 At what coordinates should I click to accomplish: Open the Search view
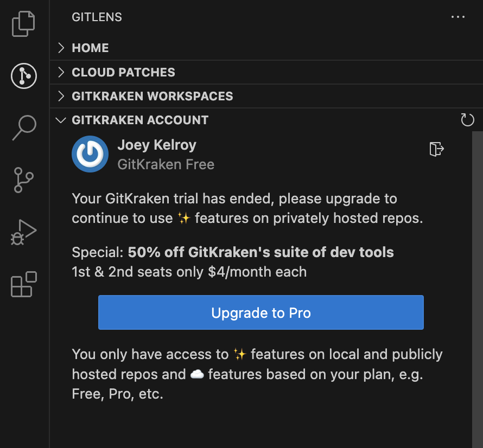(23, 127)
